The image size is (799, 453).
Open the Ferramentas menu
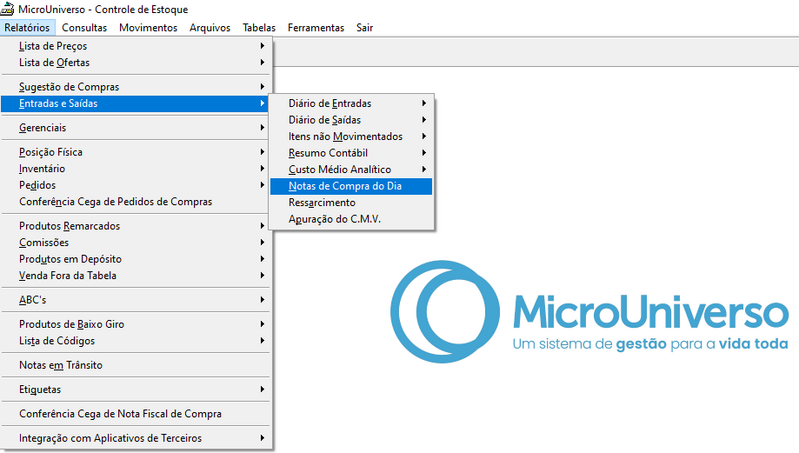315,28
